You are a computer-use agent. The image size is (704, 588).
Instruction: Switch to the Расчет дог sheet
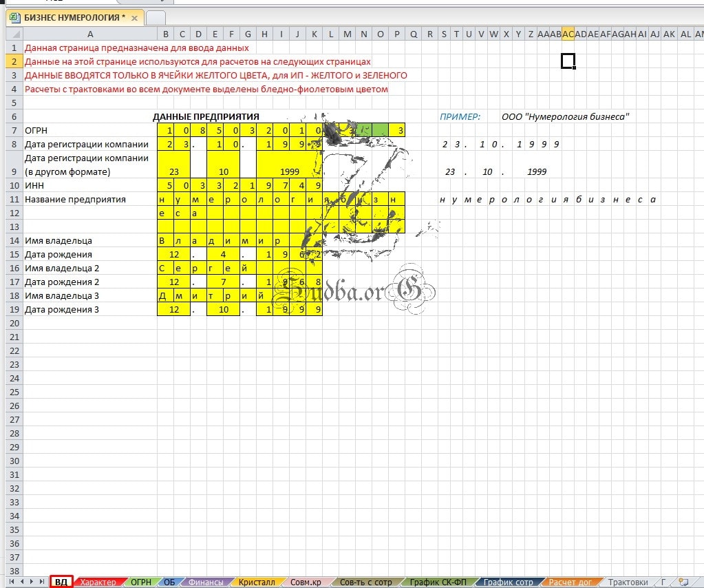point(570,582)
